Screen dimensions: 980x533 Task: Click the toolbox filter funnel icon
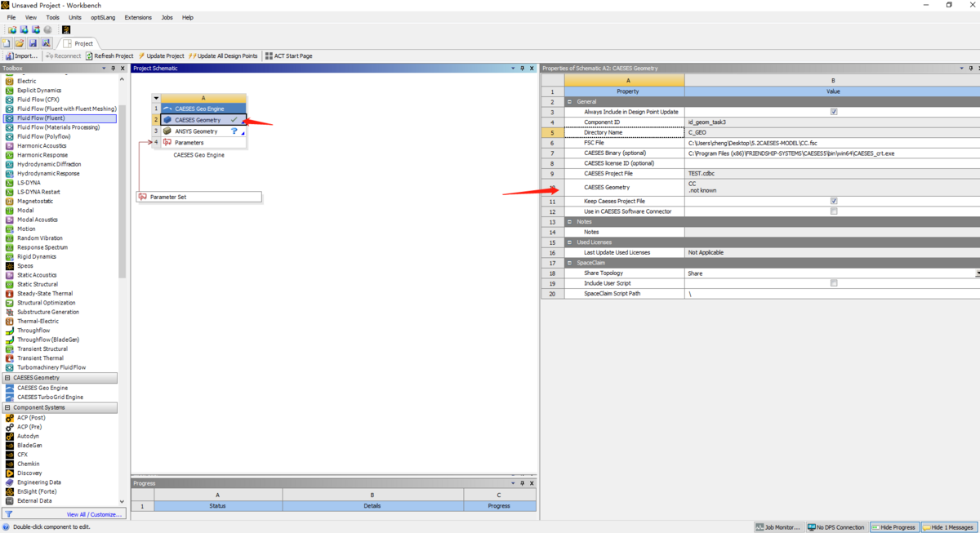pyautogui.click(x=8, y=514)
